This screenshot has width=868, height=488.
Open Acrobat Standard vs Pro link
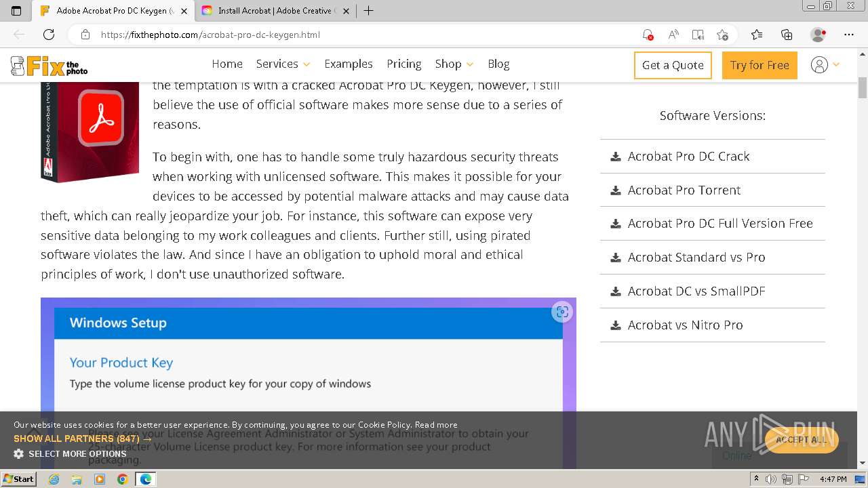click(x=696, y=258)
